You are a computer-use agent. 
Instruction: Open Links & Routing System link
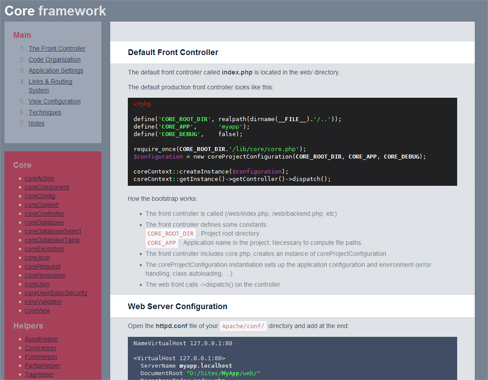(x=50, y=86)
